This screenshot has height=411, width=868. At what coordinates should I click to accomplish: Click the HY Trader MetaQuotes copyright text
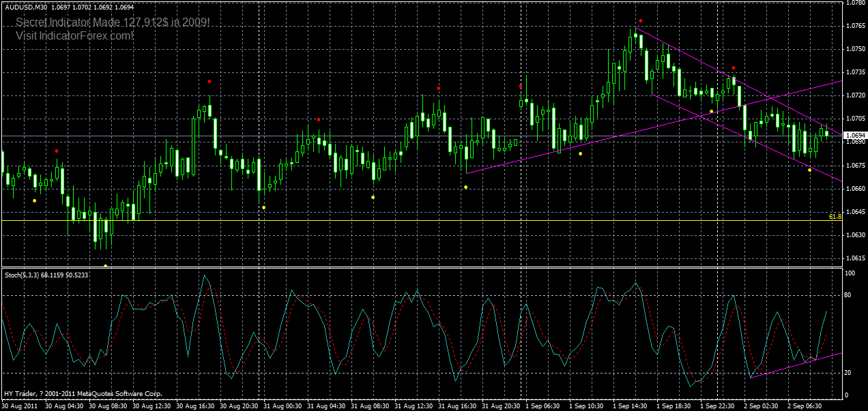click(x=82, y=394)
